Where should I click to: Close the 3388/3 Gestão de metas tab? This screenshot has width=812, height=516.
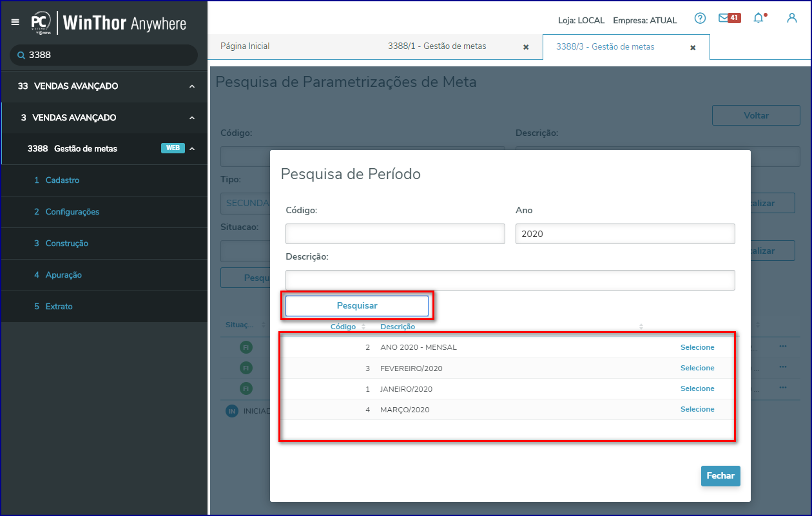(x=693, y=48)
